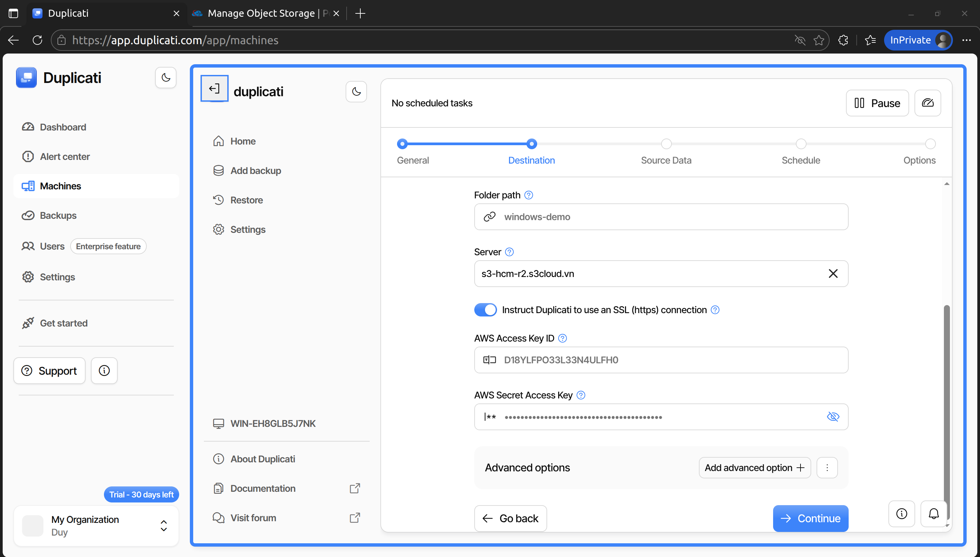Open the notifications bell icon

(933, 514)
